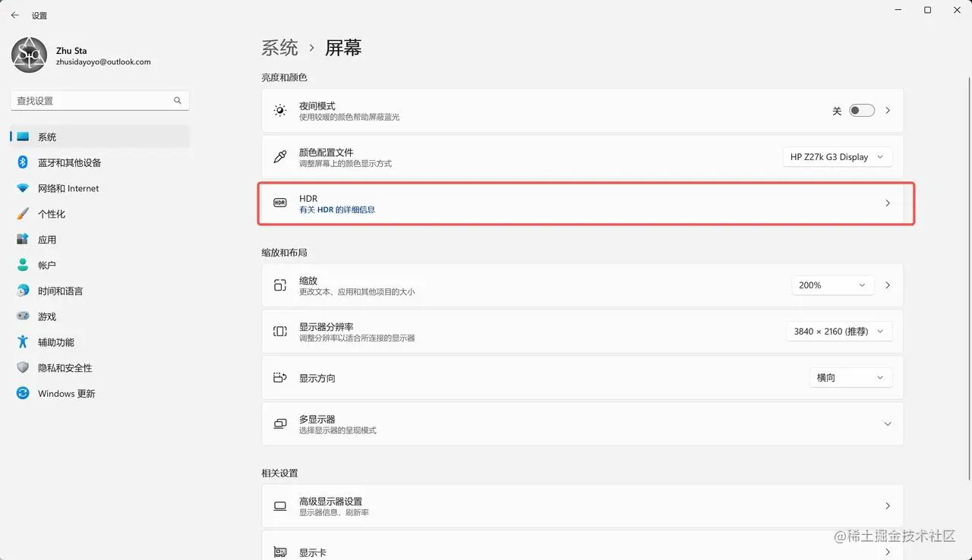This screenshot has height=560, width=972.
Task: Click the Zhu Sta account avatar
Action: 29,55
